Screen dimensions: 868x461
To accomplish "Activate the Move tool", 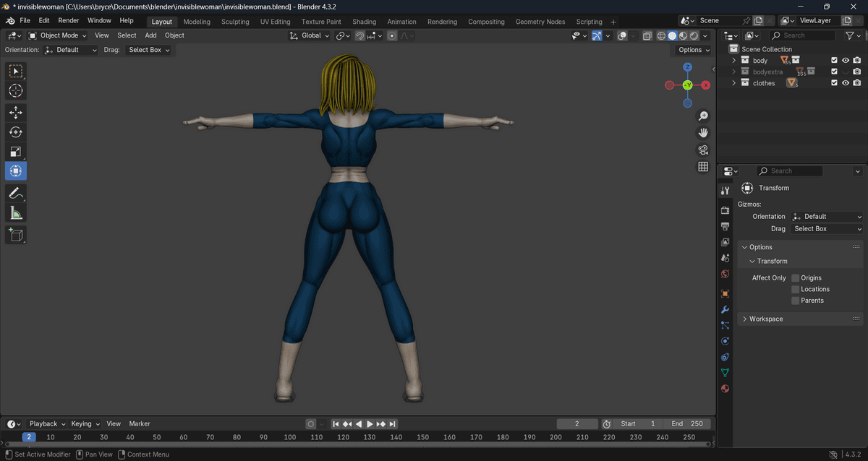I will click(15, 113).
